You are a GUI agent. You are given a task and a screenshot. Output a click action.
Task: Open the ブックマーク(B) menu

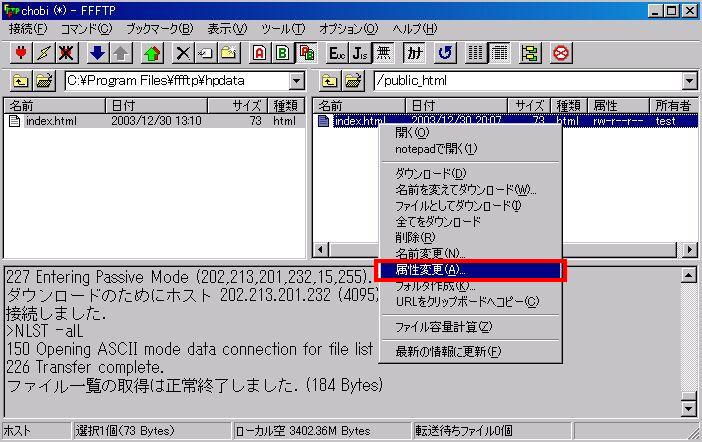159,28
